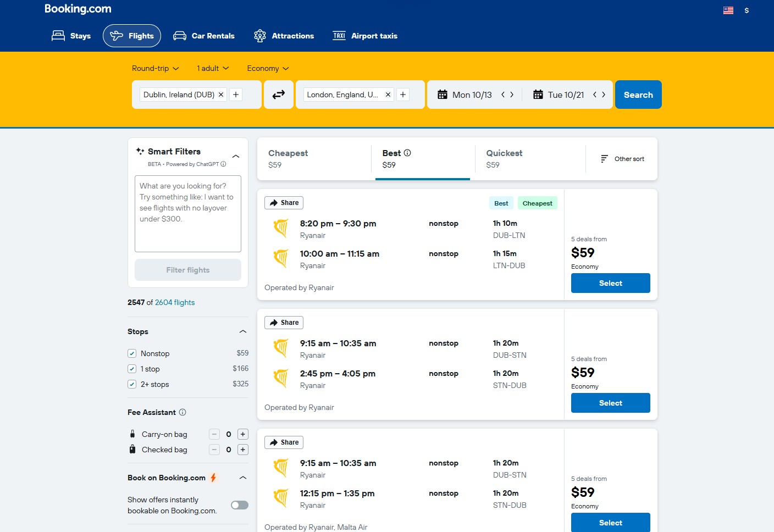
Task: Remove Dublin, Ireland (DUB) origin chip
Action: coord(221,95)
